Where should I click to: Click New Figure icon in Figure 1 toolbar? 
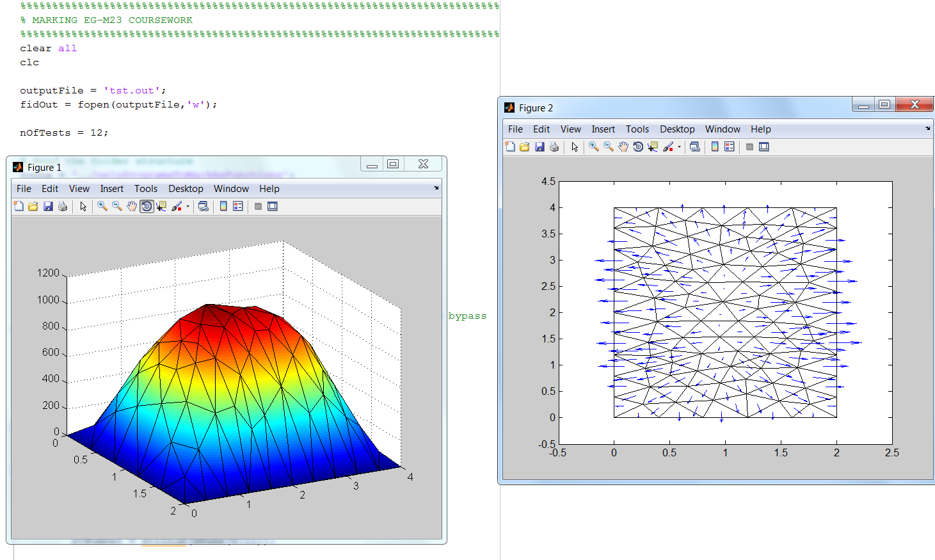(19, 206)
